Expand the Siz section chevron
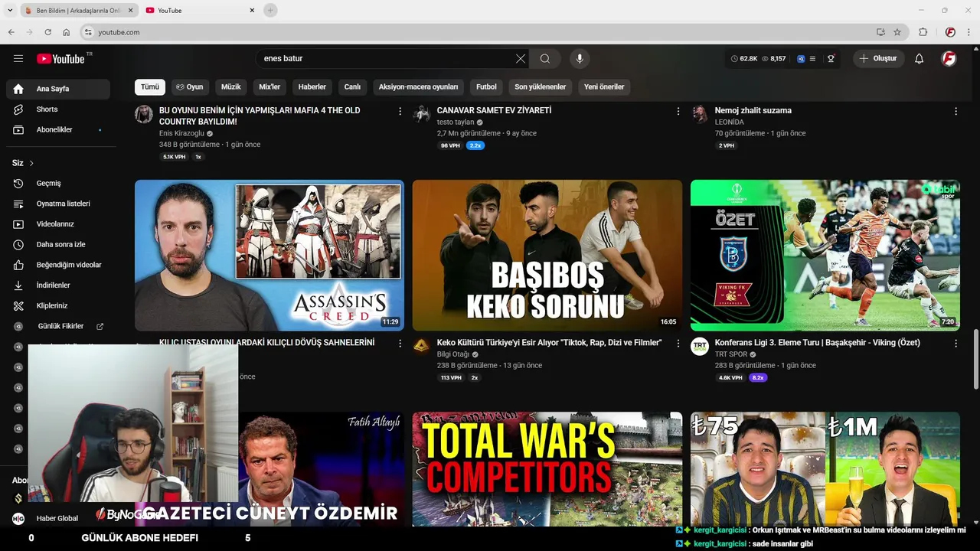The image size is (980, 551). coord(31,163)
